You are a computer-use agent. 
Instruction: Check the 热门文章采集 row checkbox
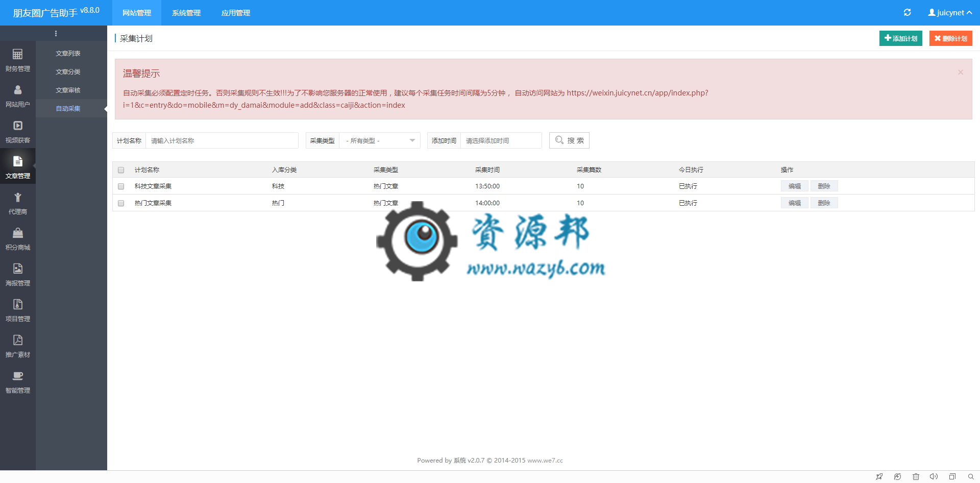coord(121,203)
